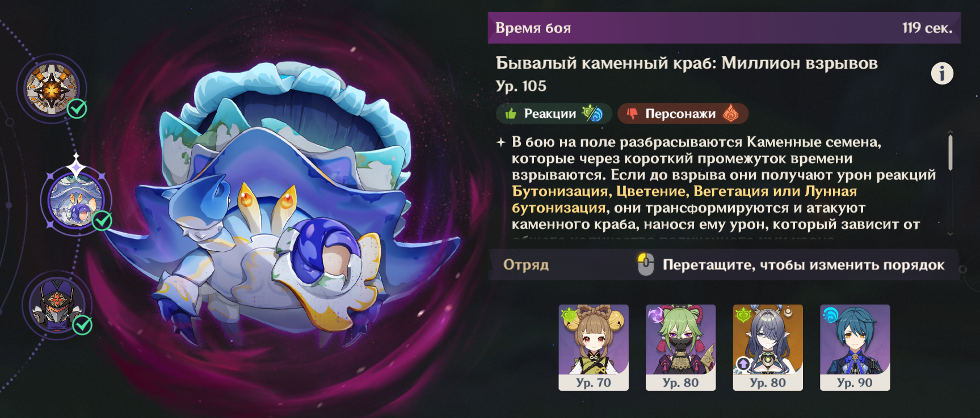Select the level 70 character portrait
Image resolution: width=980 pixels, height=418 pixels.
coord(594,347)
